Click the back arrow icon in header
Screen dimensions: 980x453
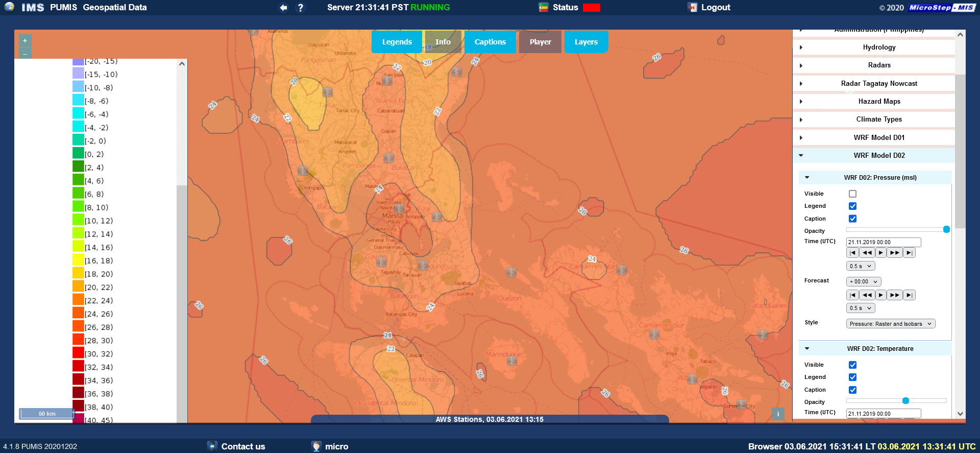point(283,8)
